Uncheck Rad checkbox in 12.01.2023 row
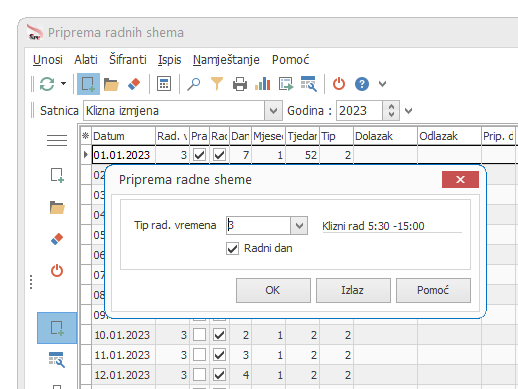This screenshot has width=518, height=389. pos(219,375)
